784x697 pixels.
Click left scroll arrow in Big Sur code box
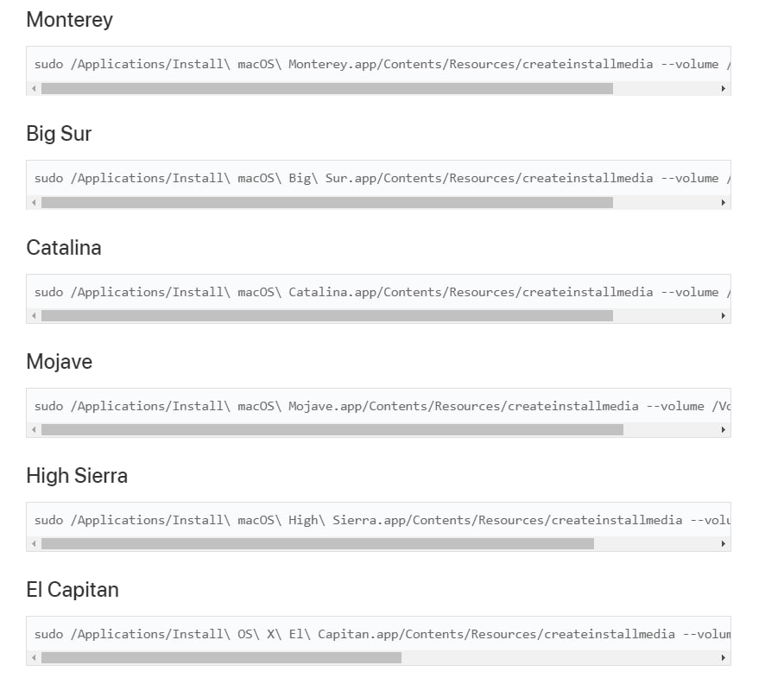tap(34, 202)
